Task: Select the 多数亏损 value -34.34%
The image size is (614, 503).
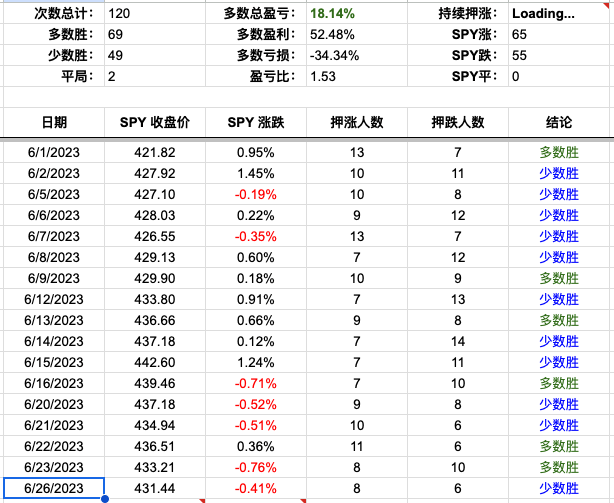Action: coord(357,56)
